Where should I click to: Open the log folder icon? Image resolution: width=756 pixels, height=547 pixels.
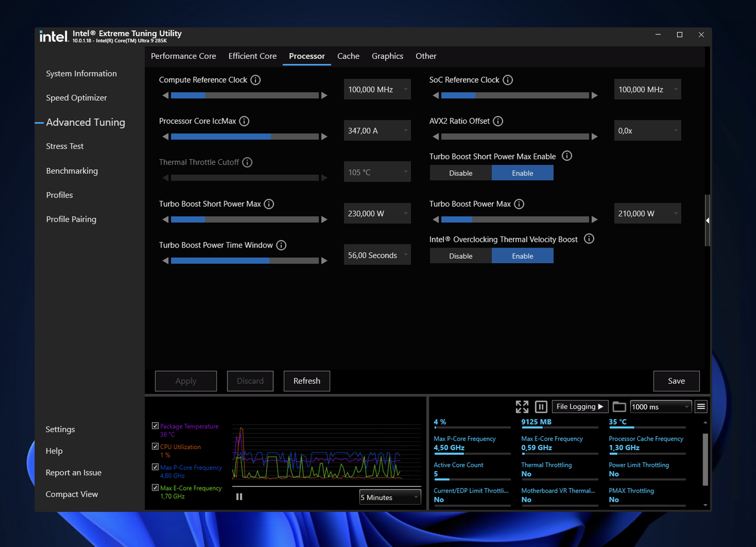pyautogui.click(x=619, y=407)
